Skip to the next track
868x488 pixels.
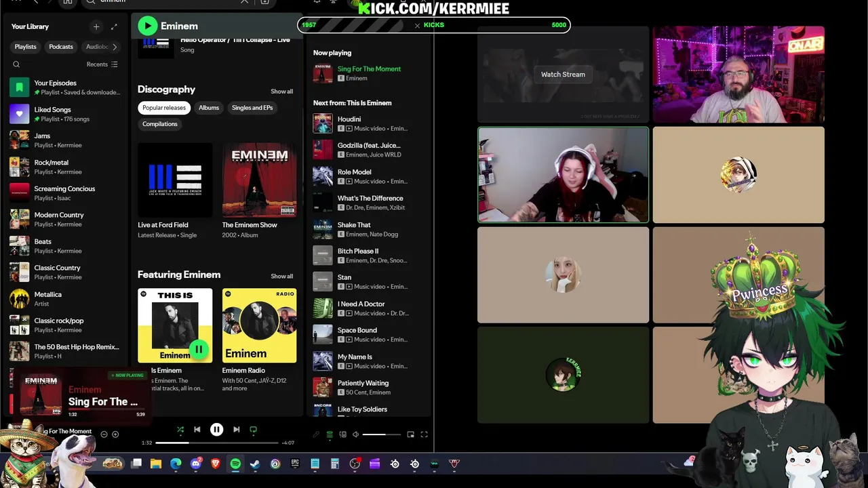(x=236, y=430)
